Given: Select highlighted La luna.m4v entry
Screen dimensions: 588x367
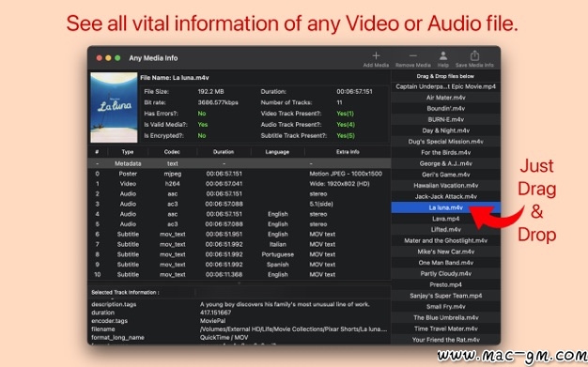Looking at the screenshot, I should tap(445, 207).
